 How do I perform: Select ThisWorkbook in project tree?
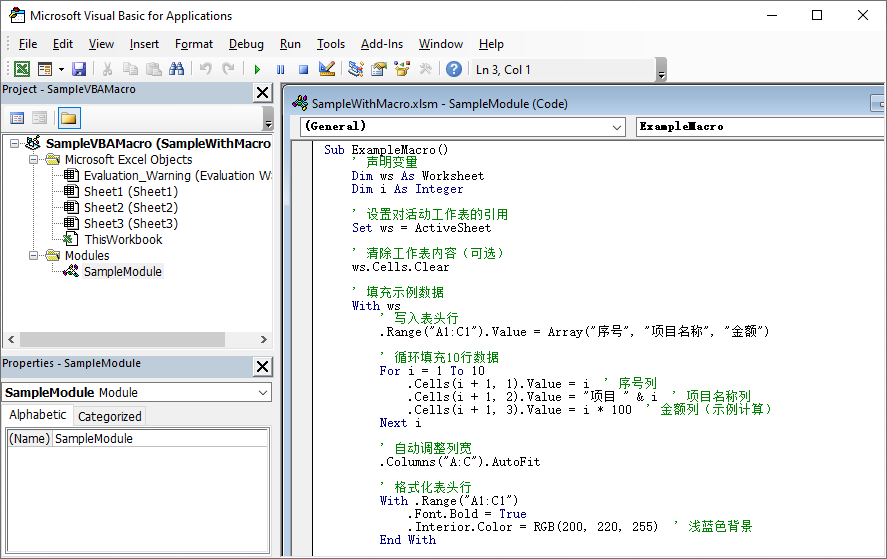click(x=123, y=240)
